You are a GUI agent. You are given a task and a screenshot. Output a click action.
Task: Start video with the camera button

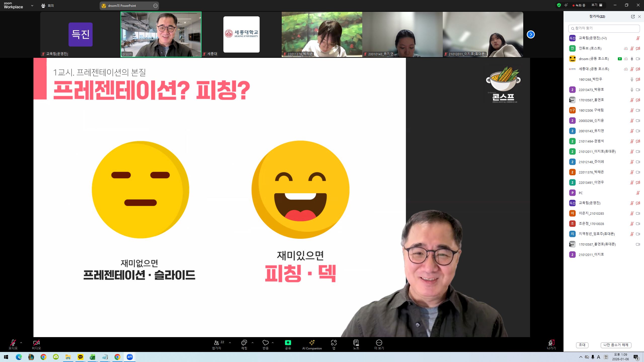[x=36, y=344]
